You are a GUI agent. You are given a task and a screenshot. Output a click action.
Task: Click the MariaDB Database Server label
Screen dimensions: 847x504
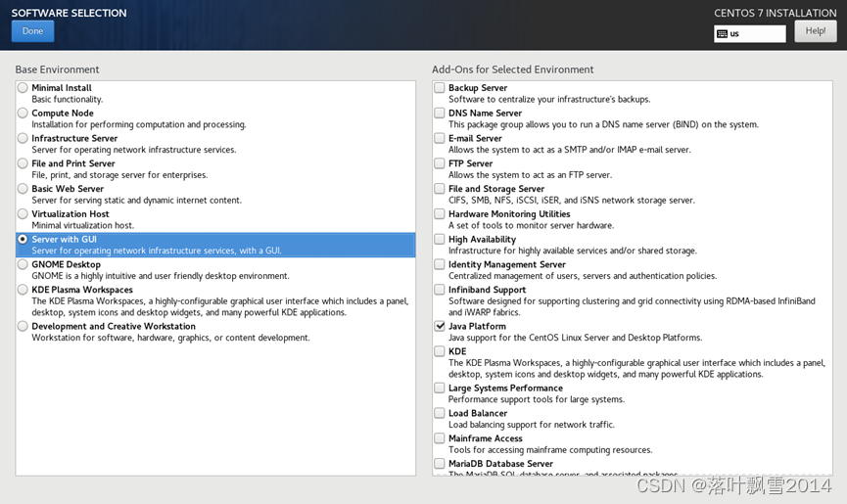(x=500, y=464)
